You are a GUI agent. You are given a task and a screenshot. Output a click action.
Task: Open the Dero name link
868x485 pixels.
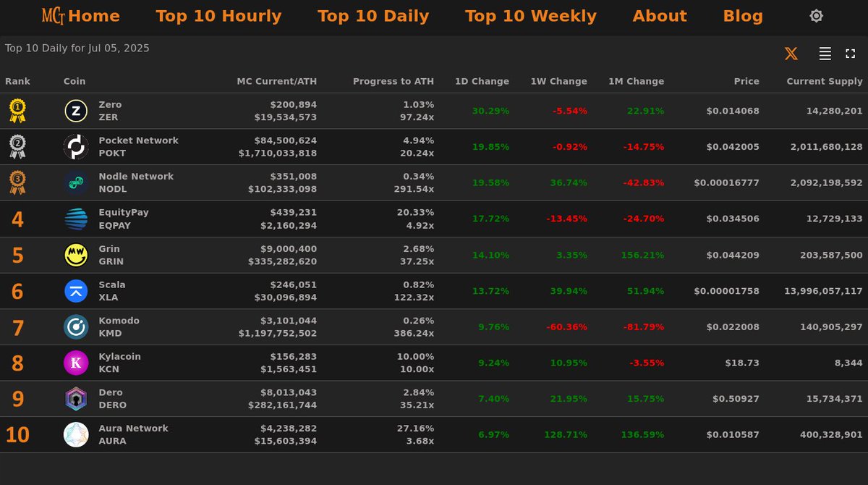coord(111,392)
